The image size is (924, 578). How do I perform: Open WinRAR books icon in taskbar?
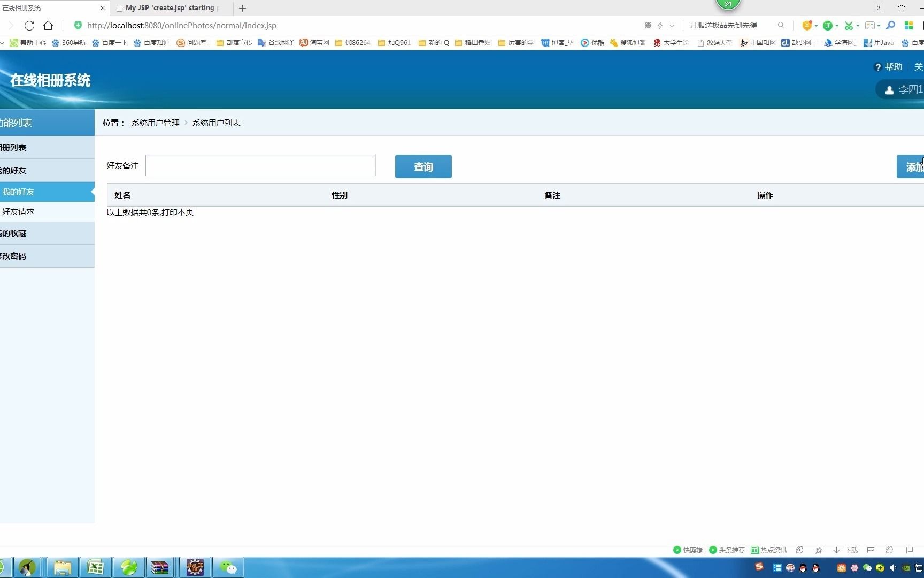159,567
